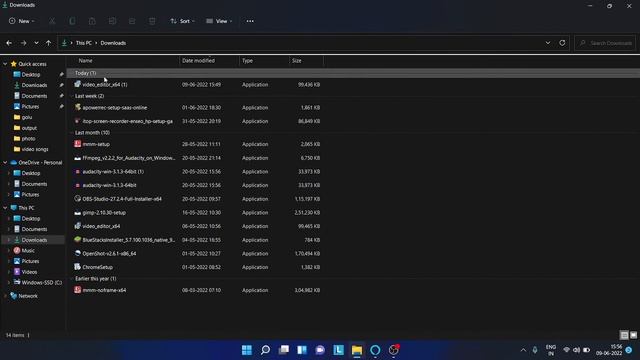Image resolution: width=640 pixels, height=360 pixels.
Task: Click Downloads in the address breadcrumb
Action: [113, 43]
